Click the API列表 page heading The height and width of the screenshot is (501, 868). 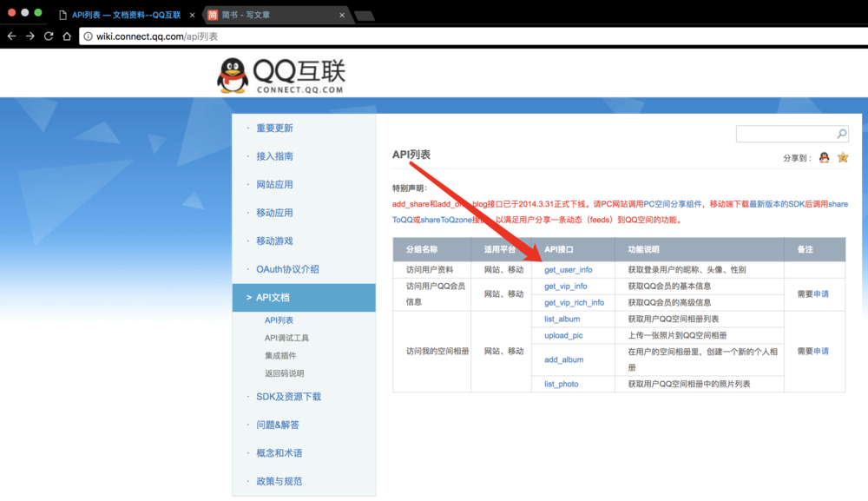pos(411,155)
